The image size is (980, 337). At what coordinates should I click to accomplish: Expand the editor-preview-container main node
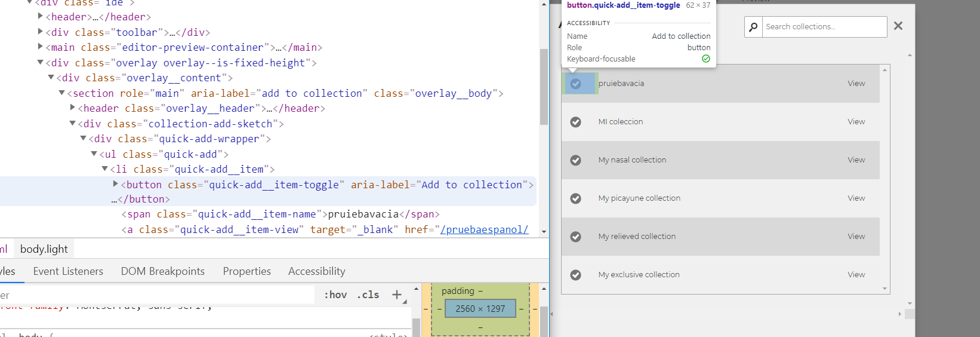[x=40, y=46]
